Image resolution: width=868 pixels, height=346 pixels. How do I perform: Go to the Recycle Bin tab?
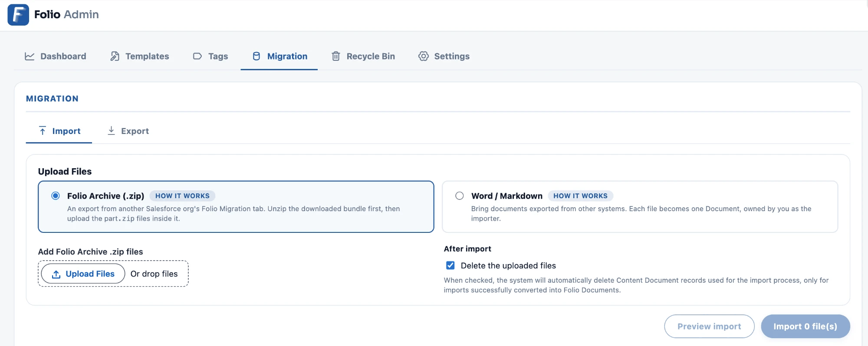(x=363, y=56)
